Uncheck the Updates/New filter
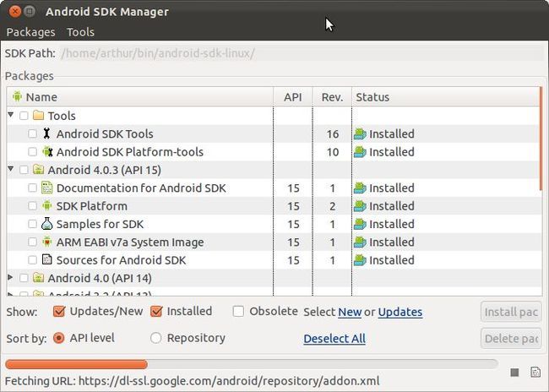549x392 pixels. (59, 311)
